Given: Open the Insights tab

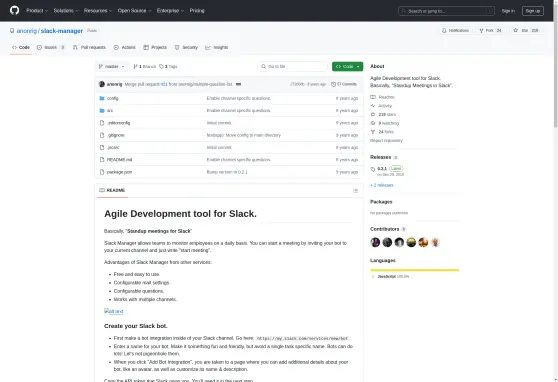Looking at the screenshot, I should coord(216,47).
